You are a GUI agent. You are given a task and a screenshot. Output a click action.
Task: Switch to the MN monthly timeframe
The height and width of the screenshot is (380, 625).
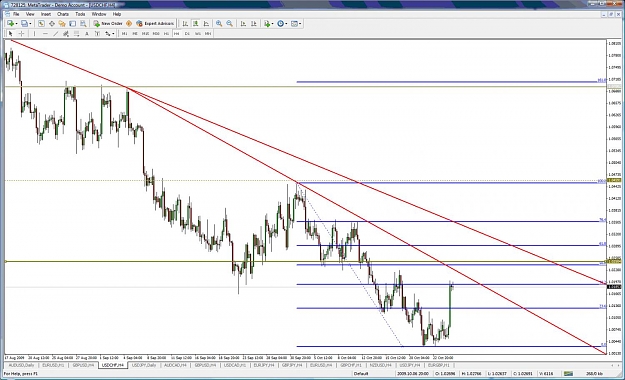208,33
